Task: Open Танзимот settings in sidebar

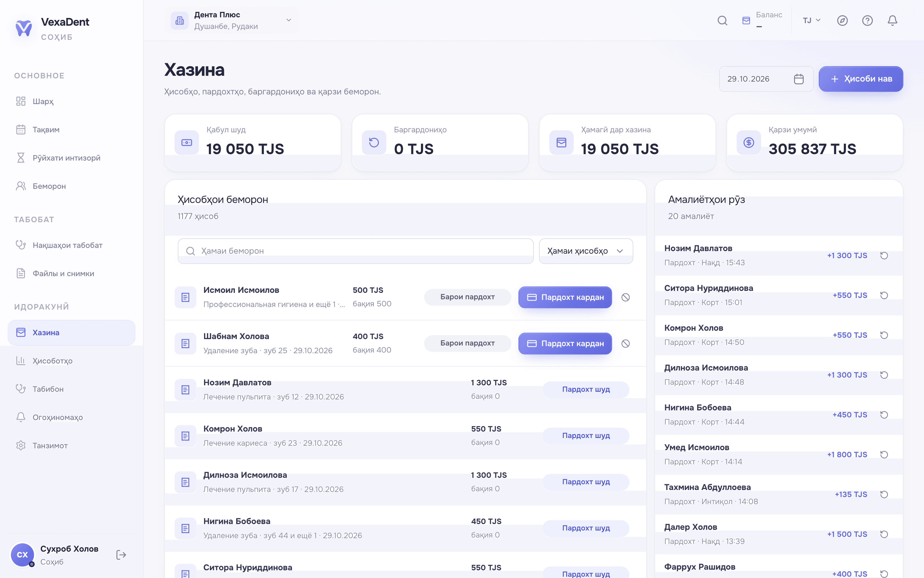Action: (x=72, y=446)
